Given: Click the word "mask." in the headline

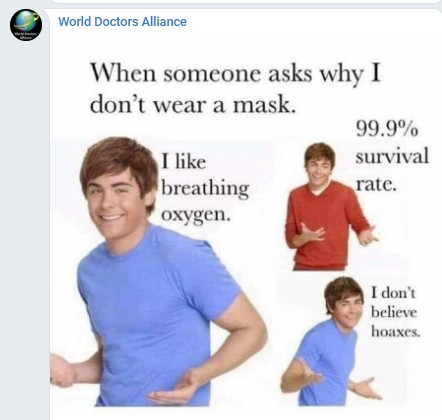Looking at the screenshot, I should (265, 105).
